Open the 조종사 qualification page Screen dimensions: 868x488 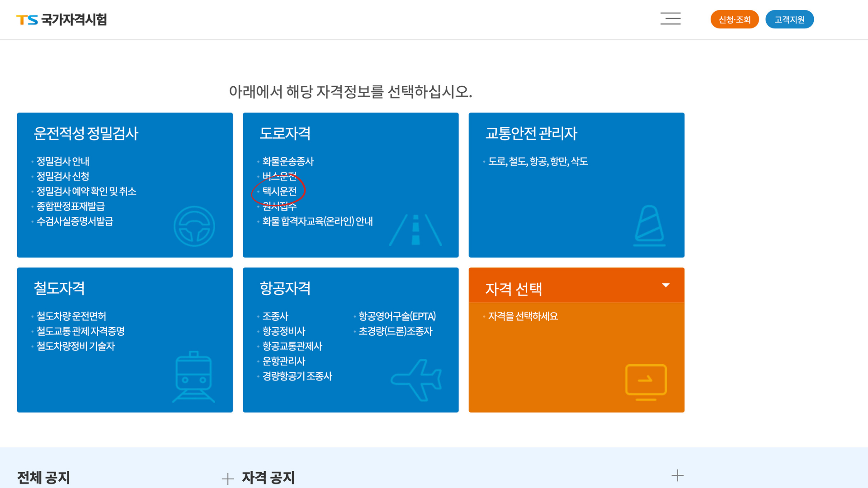(275, 316)
